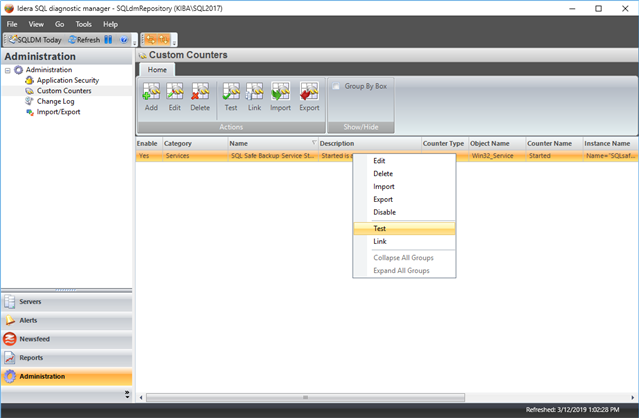Open the Alerts navigation pane

(67, 321)
